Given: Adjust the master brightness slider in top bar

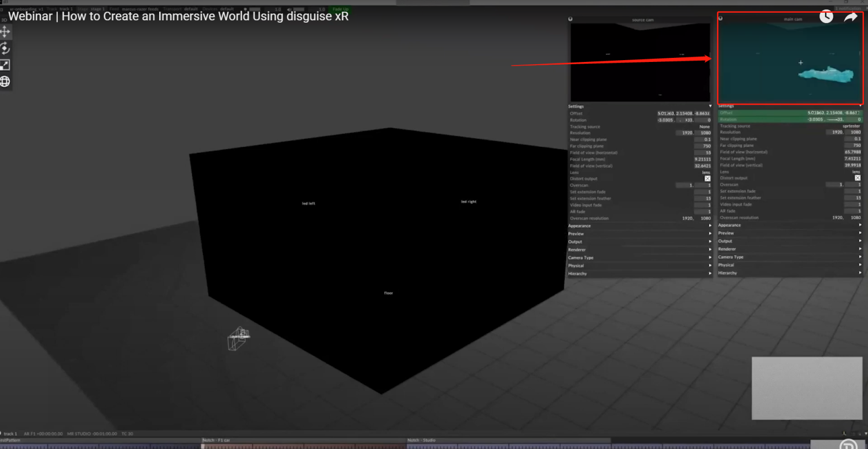Looking at the screenshot, I should coord(255,9).
